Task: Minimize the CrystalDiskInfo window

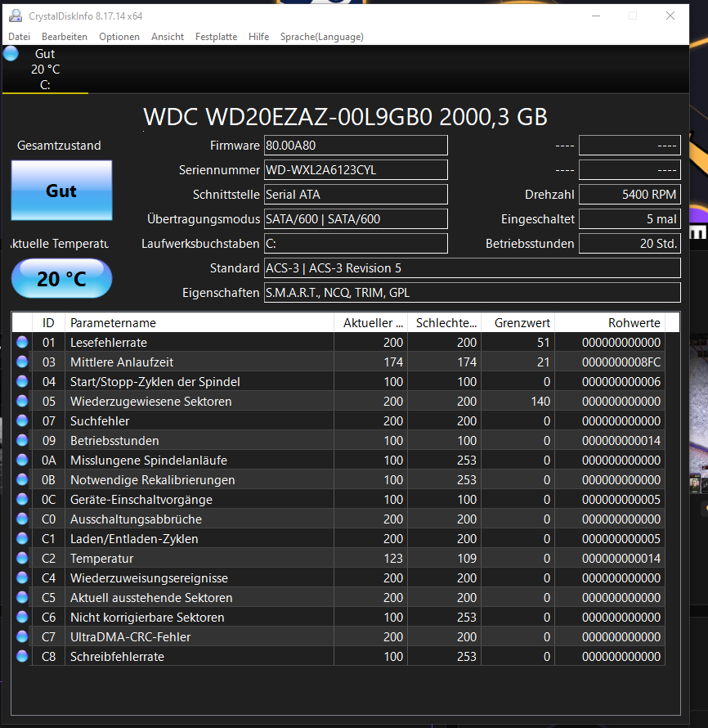Action: click(x=596, y=16)
